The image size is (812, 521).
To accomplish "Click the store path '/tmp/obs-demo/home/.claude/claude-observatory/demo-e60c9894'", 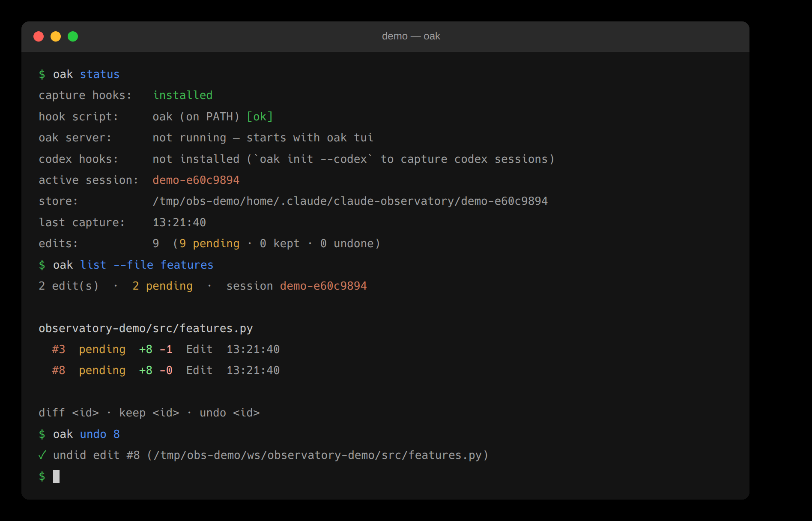I will [x=350, y=201].
